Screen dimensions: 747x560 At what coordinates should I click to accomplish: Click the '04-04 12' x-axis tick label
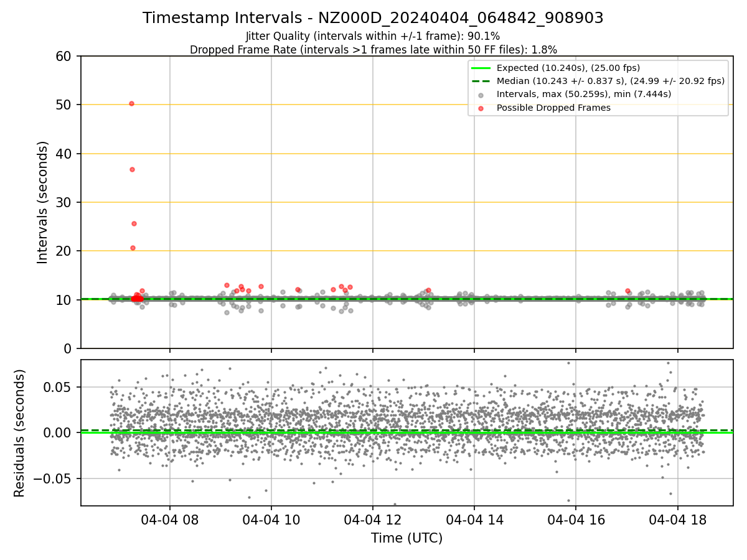373,520
